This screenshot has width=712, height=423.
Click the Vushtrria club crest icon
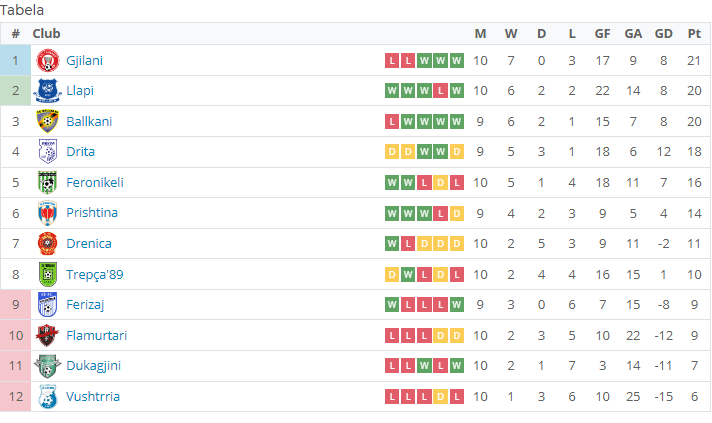(47, 396)
